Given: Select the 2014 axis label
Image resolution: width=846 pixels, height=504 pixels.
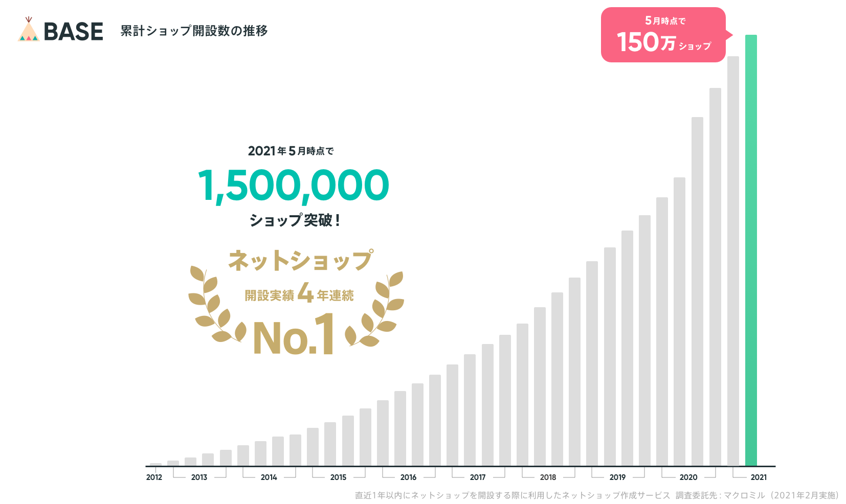Looking at the screenshot, I should click(x=269, y=477).
